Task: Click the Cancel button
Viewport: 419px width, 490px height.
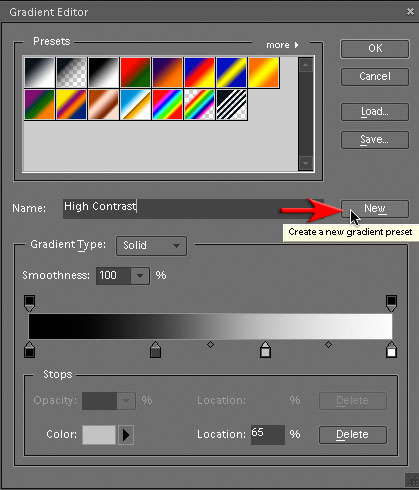Action: coord(375,77)
